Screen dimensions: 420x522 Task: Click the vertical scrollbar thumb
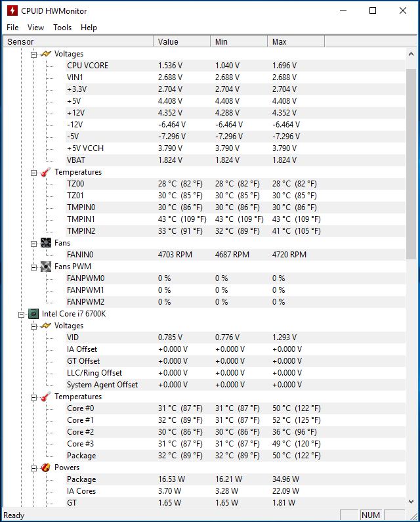(x=411, y=163)
